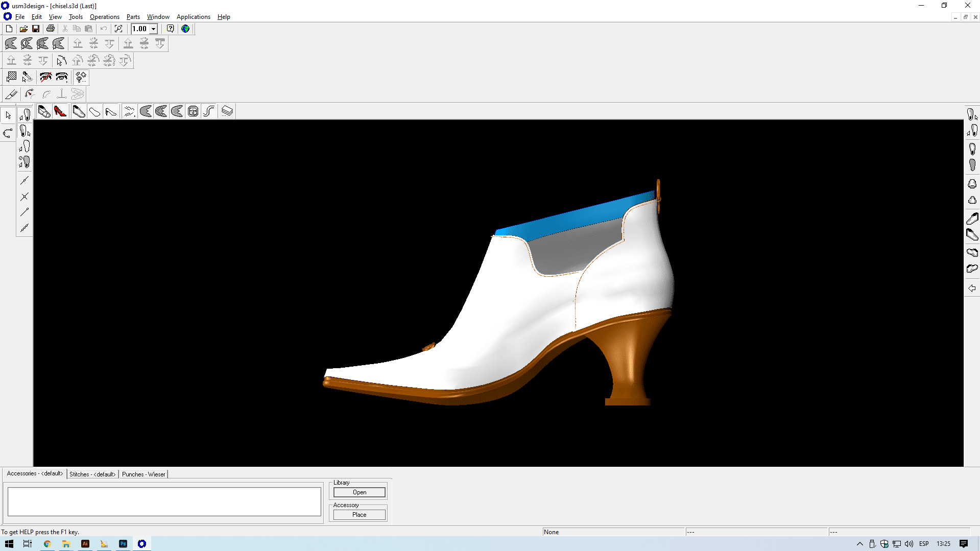Toggle the open eye show icon

(x=62, y=77)
